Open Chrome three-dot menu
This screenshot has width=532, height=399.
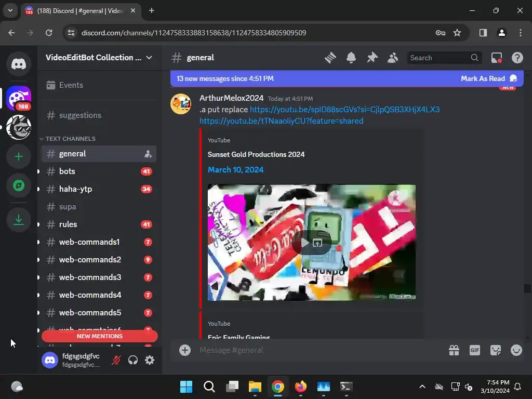tap(521, 33)
